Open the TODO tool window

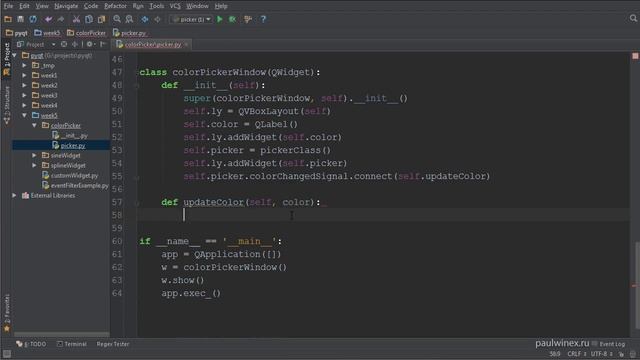[x=31, y=344]
